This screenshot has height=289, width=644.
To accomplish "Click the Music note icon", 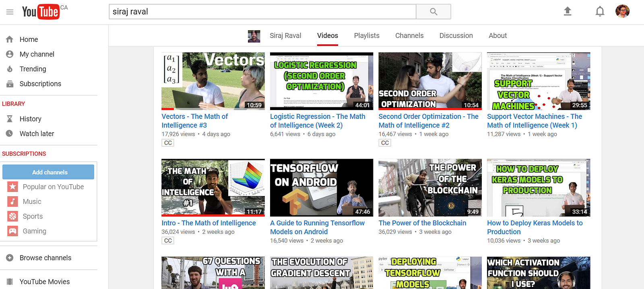I will click(13, 202).
